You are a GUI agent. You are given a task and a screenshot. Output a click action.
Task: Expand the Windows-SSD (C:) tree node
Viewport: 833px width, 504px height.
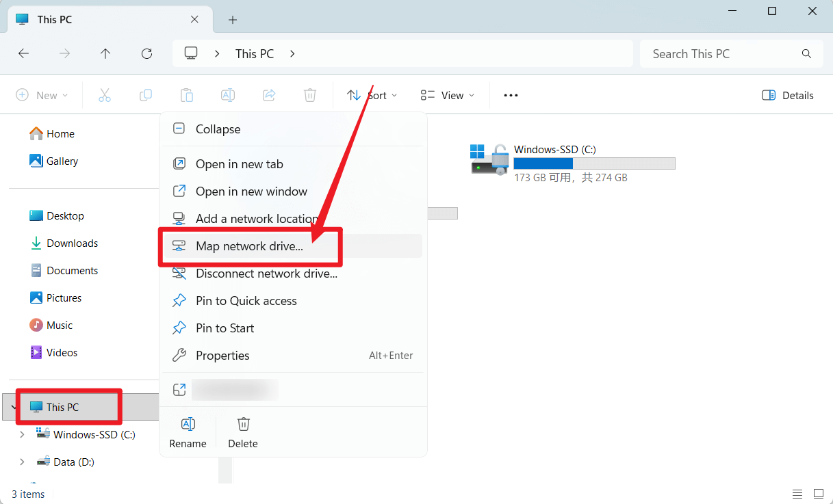click(22, 434)
